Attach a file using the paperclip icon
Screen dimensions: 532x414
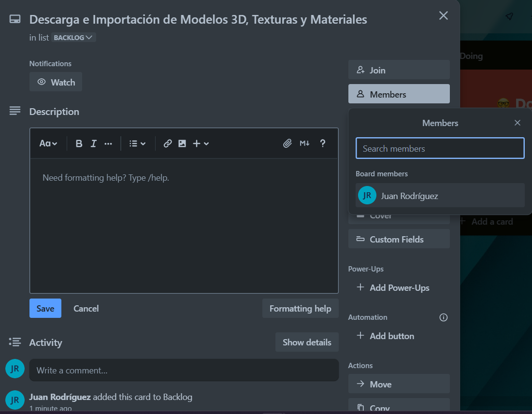(288, 143)
